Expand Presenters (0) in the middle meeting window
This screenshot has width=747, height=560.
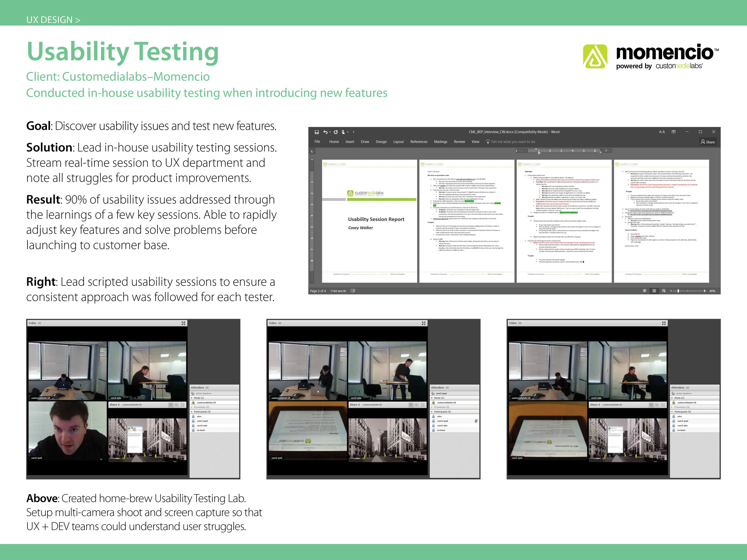432,407
